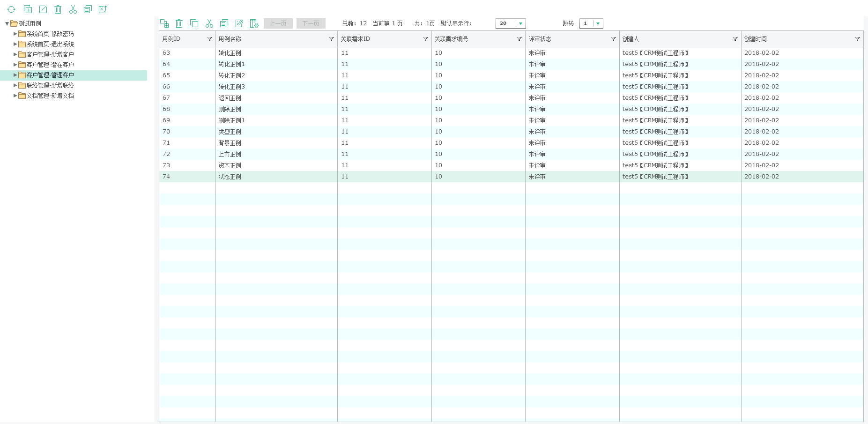Screen dimensions: 868x424
Task: Click the refresh icon above the folder tree
Action: (11, 9)
